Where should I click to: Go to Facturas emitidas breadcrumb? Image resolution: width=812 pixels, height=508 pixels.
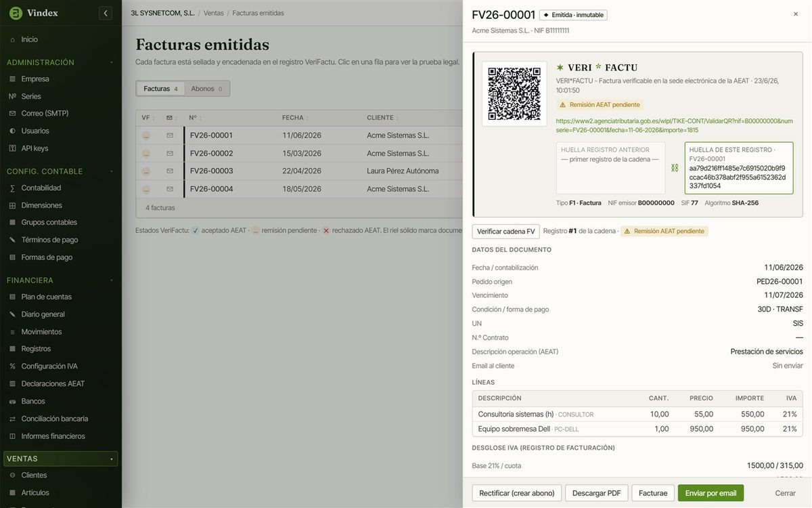(258, 14)
